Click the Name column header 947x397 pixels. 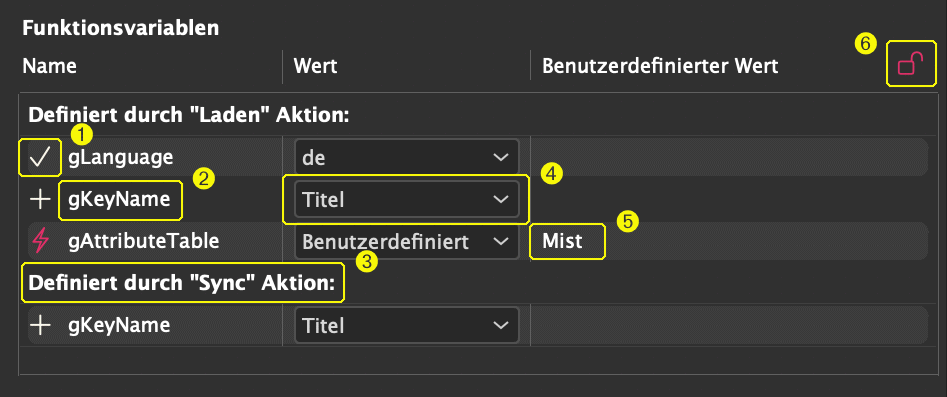(x=50, y=66)
